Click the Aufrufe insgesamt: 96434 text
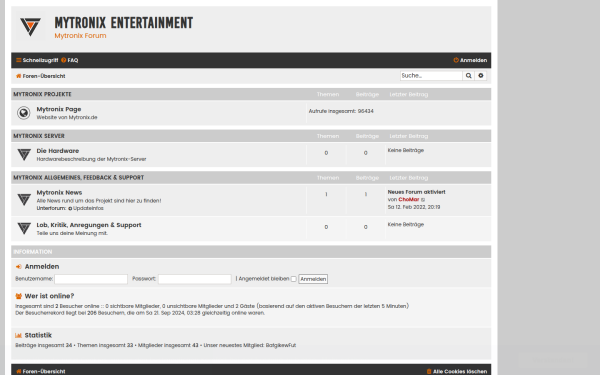Viewport: 600px width, 375px height. (341, 111)
